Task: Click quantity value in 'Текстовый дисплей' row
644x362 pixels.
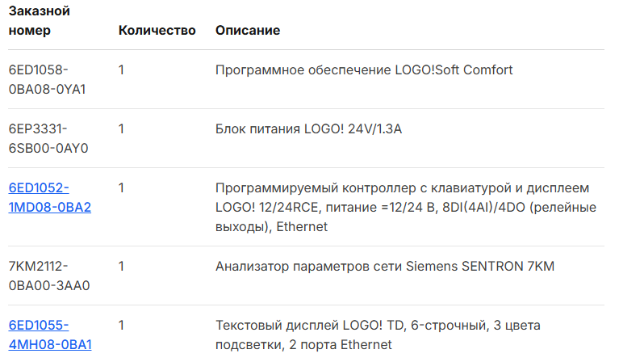Action: pos(121,326)
